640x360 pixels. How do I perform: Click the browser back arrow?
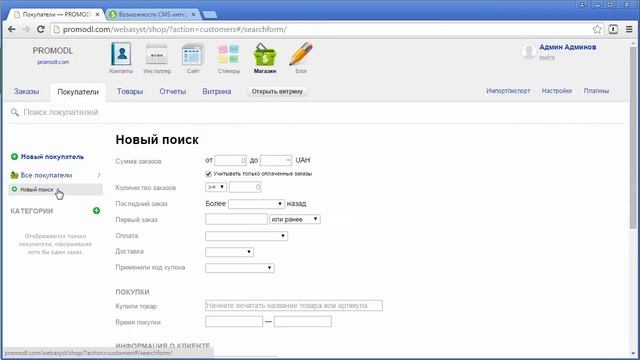pos(12,29)
